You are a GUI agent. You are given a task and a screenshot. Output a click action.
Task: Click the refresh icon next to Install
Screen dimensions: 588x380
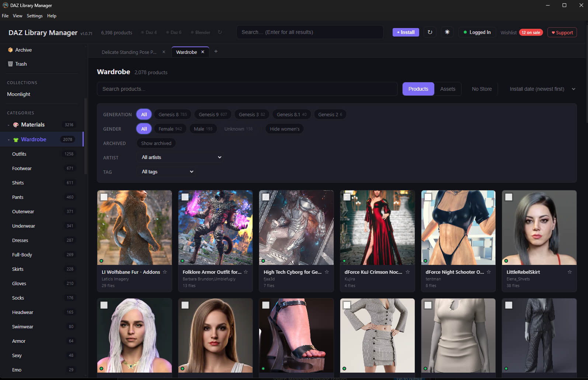430,32
